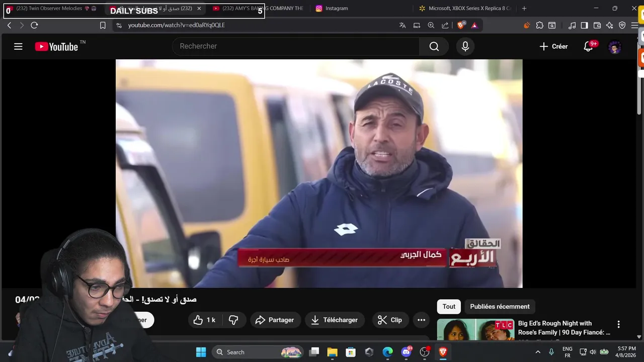Screen dimensions: 644x362
Task: Open a new browser tab
Action: pyautogui.click(x=524, y=9)
